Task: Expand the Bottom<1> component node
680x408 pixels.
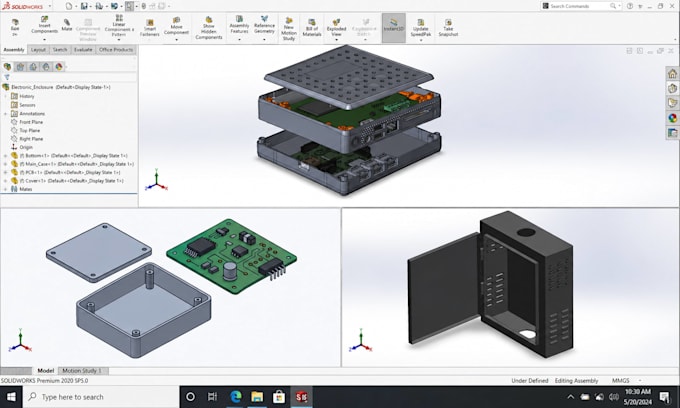Action: point(6,156)
